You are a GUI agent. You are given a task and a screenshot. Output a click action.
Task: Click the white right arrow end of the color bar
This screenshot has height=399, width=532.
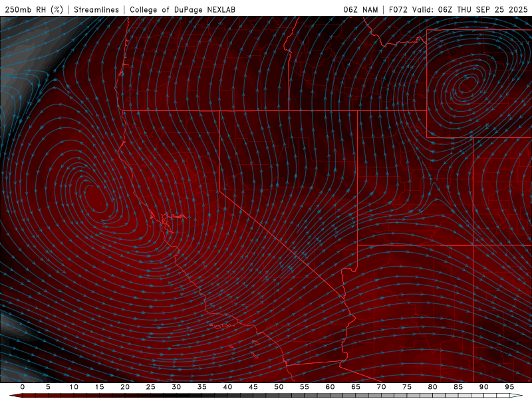517,396
